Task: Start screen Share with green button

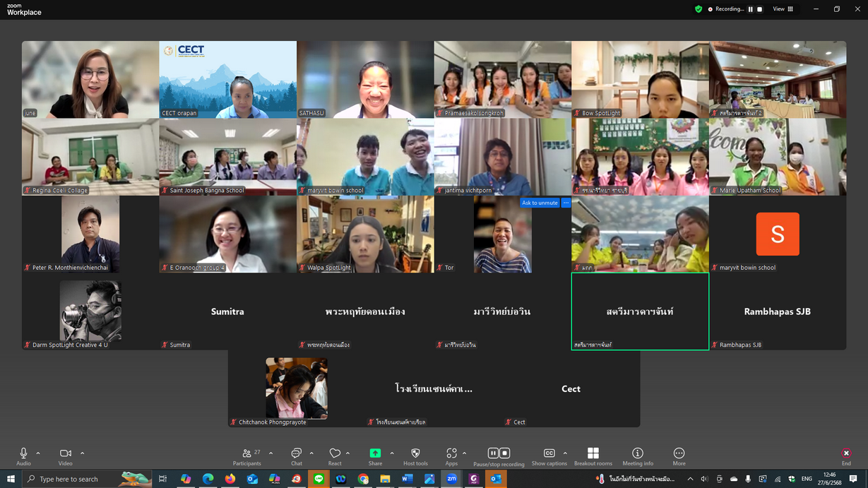Action: click(x=375, y=456)
